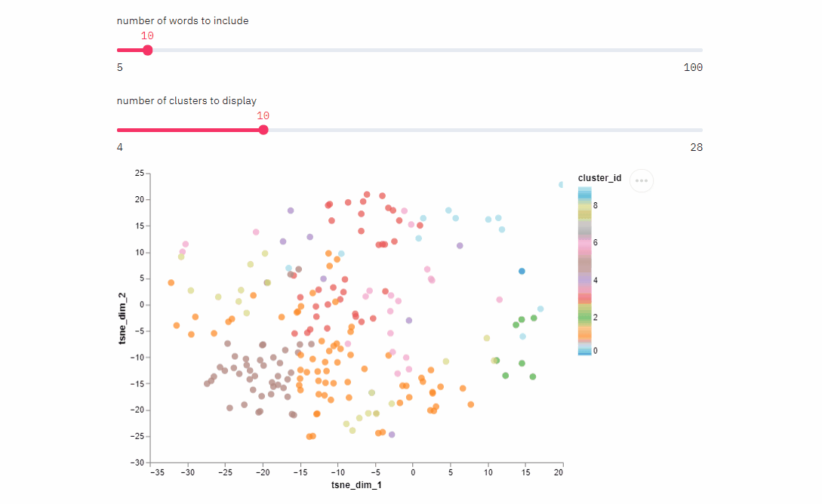Select the minimum value 5 under the words slider

coord(119,67)
